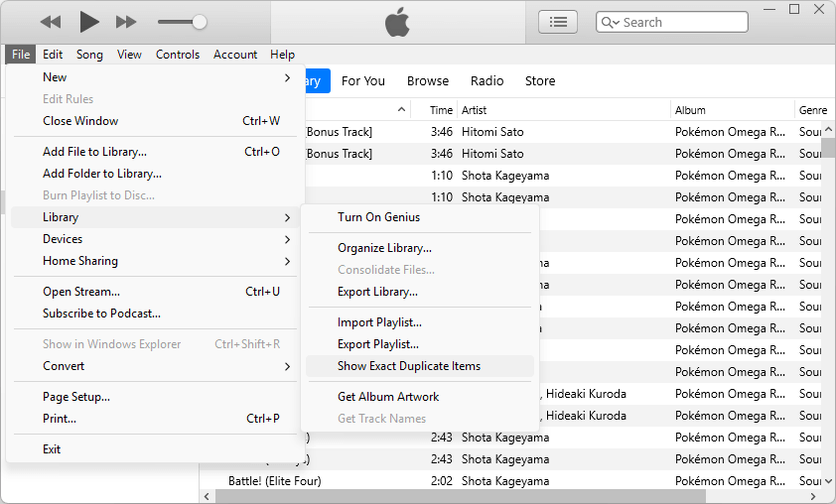Switch to the Browse tab

[x=428, y=81]
